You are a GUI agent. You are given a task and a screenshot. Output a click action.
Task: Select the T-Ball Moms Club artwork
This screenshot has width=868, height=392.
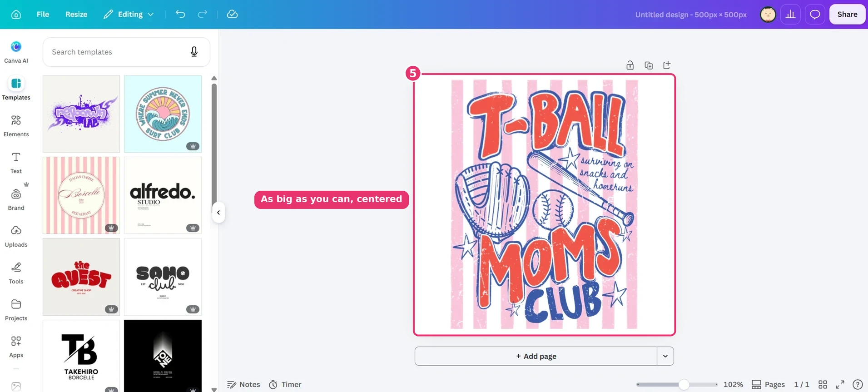(x=544, y=204)
